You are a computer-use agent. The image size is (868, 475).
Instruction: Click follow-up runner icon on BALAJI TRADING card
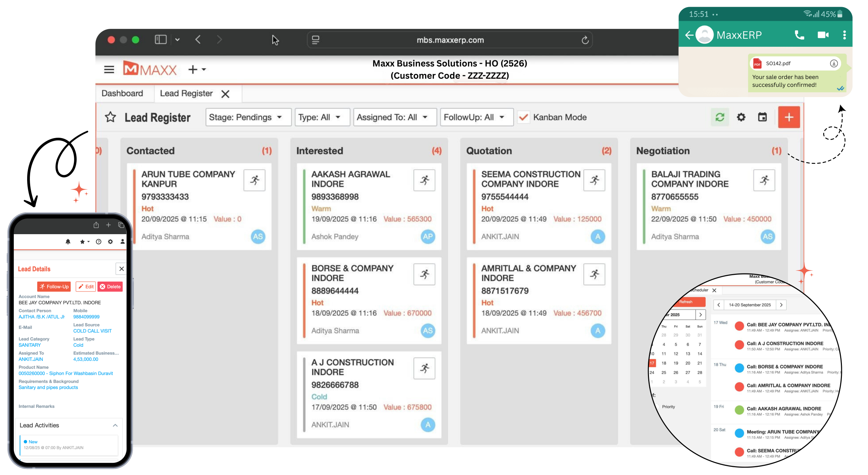764,180
